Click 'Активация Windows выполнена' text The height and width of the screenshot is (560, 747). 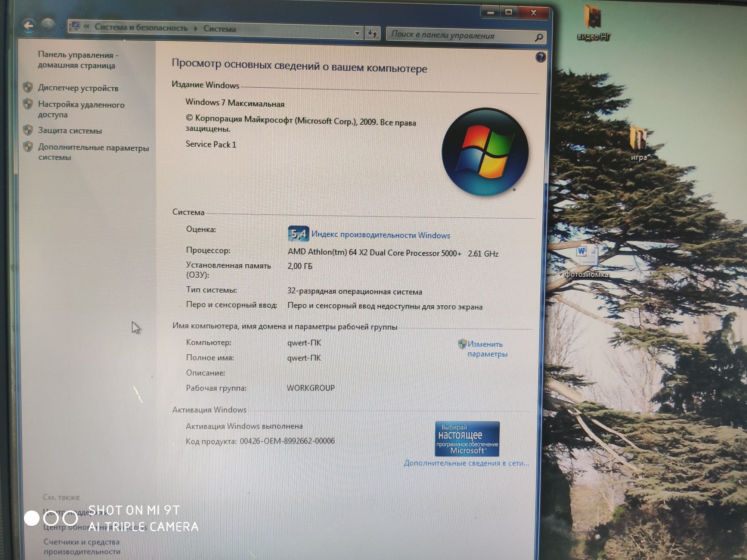click(x=244, y=426)
